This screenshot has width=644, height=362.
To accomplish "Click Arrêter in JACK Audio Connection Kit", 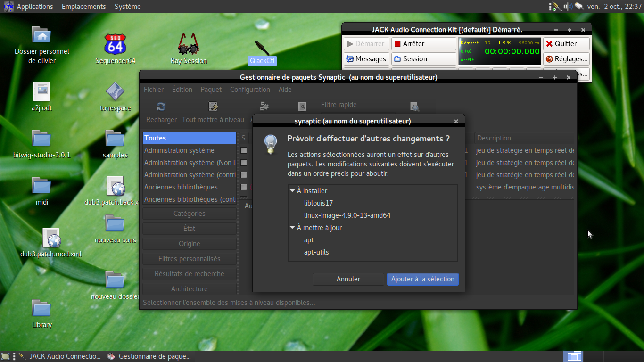I will click(423, 44).
